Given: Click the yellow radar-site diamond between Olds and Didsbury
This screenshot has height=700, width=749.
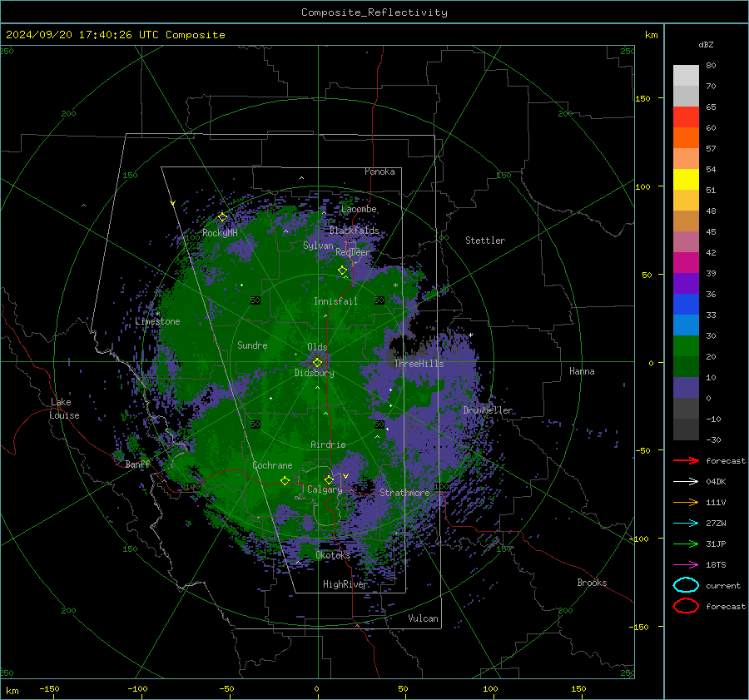Looking at the screenshot, I should pos(318,363).
